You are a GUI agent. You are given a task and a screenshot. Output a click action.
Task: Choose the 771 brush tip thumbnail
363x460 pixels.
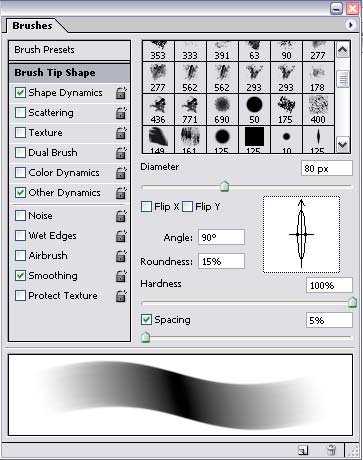tap(190, 110)
